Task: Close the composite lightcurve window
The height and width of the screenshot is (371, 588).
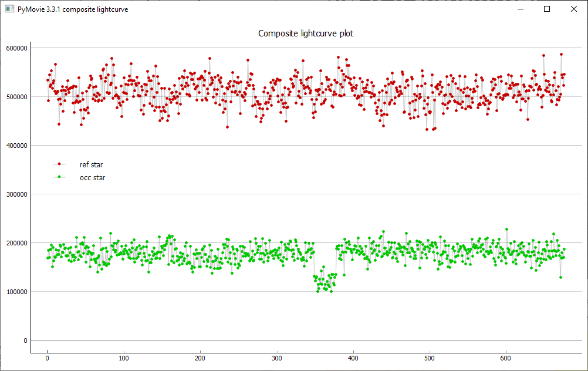Action: [574, 9]
